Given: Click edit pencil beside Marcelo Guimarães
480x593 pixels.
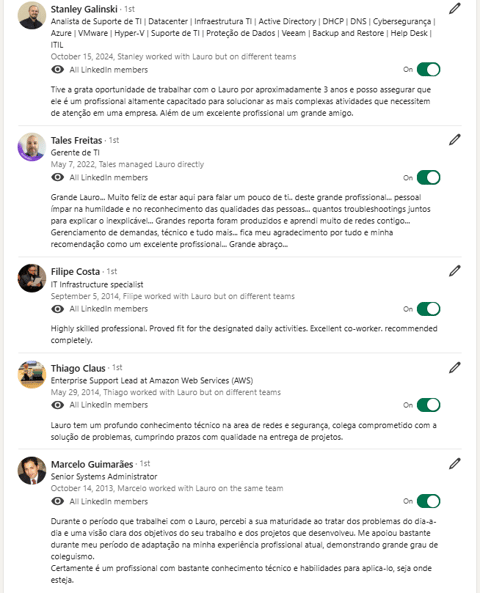Looking at the screenshot, I should [455, 464].
